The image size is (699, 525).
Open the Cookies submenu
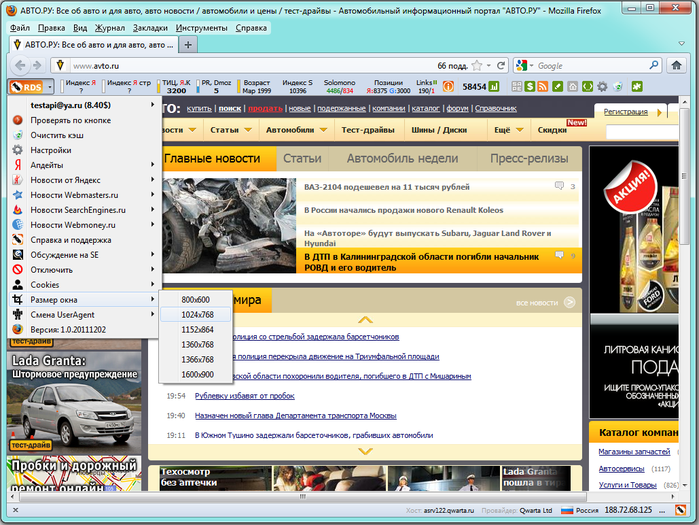click(x=84, y=285)
